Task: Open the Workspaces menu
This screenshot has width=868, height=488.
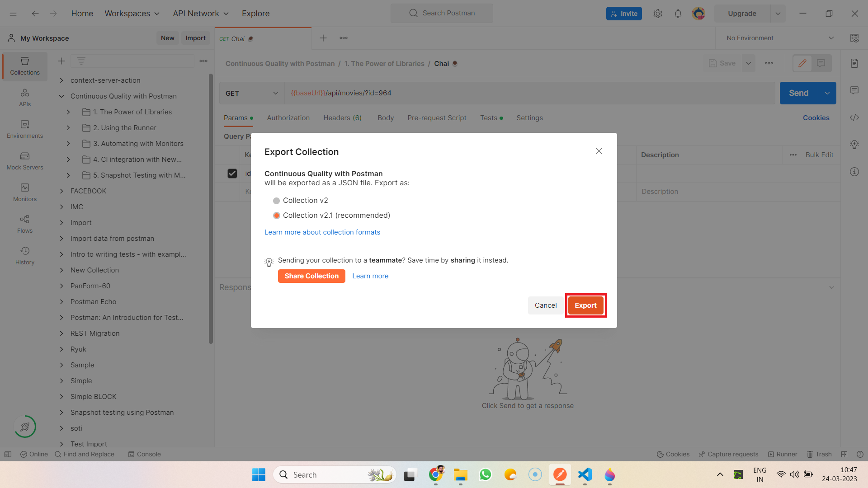Action: (x=132, y=14)
